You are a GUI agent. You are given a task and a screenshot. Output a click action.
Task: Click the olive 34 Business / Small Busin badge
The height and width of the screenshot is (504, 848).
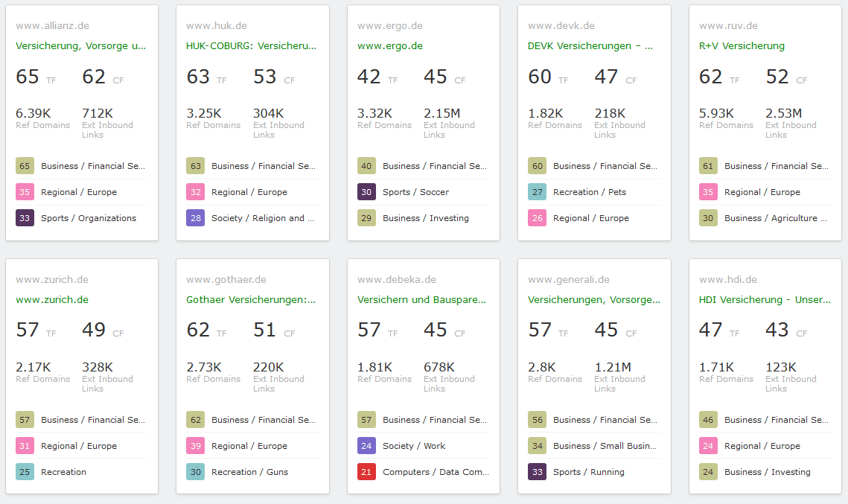pos(537,446)
